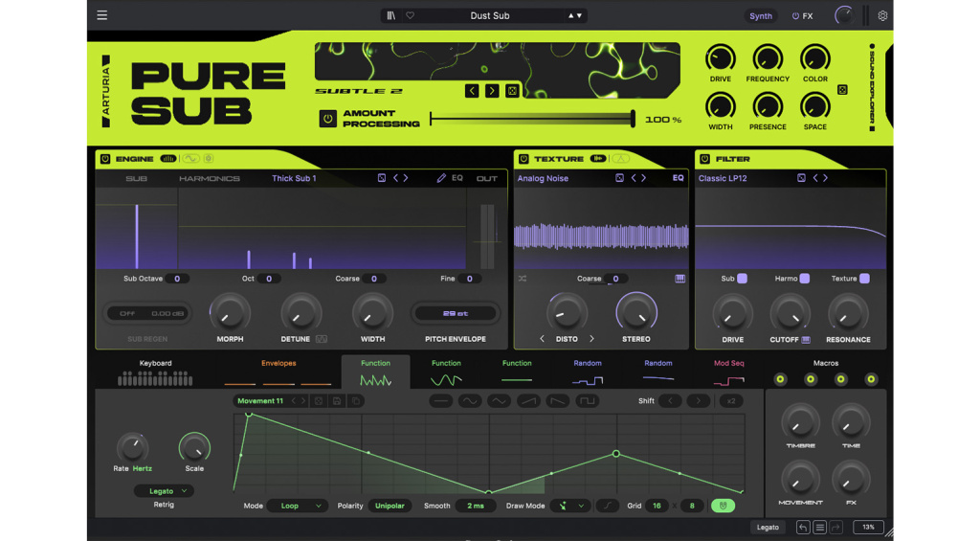Select previous Disto type arrow
Image resolution: width=980 pixels, height=541 pixels.
tap(542, 339)
